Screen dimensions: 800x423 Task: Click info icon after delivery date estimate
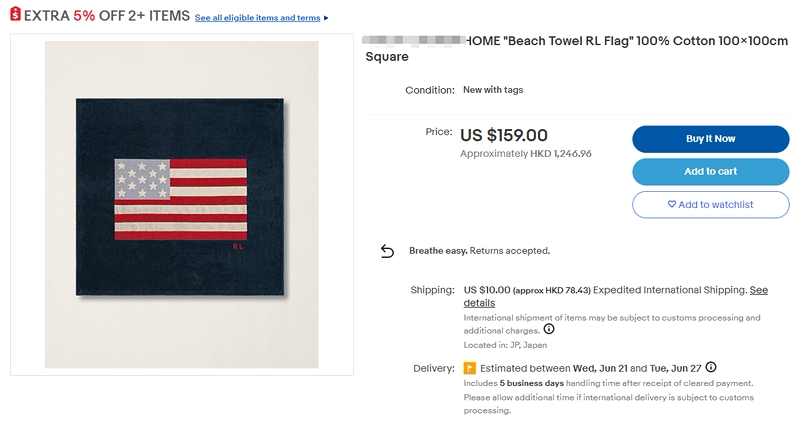(x=711, y=367)
